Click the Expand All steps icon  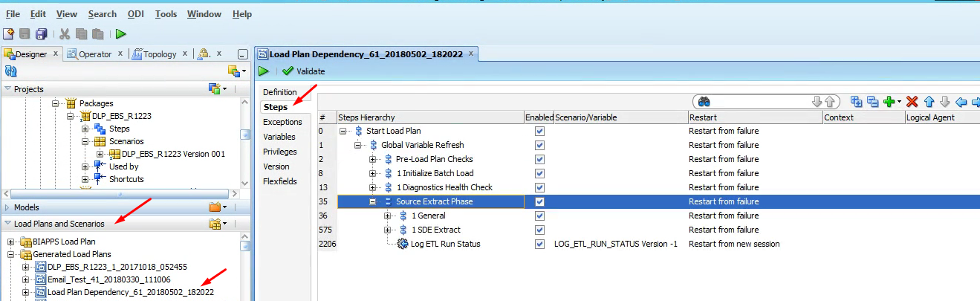pos(857,102)
